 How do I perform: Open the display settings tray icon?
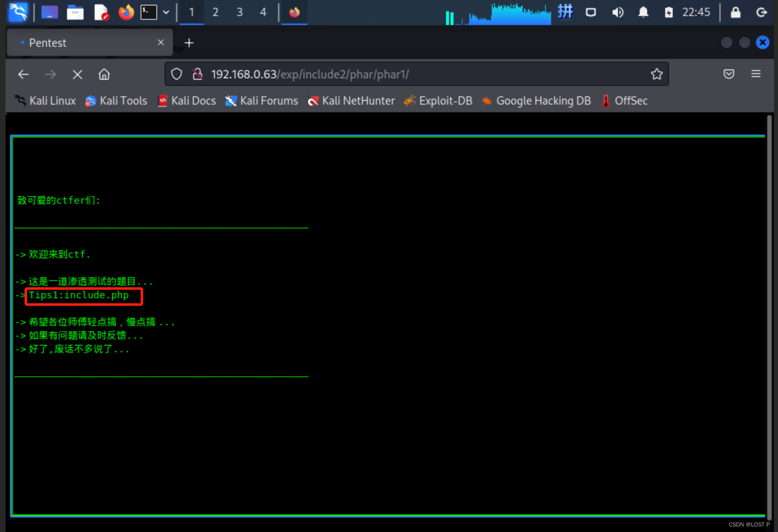coord(591,12)
